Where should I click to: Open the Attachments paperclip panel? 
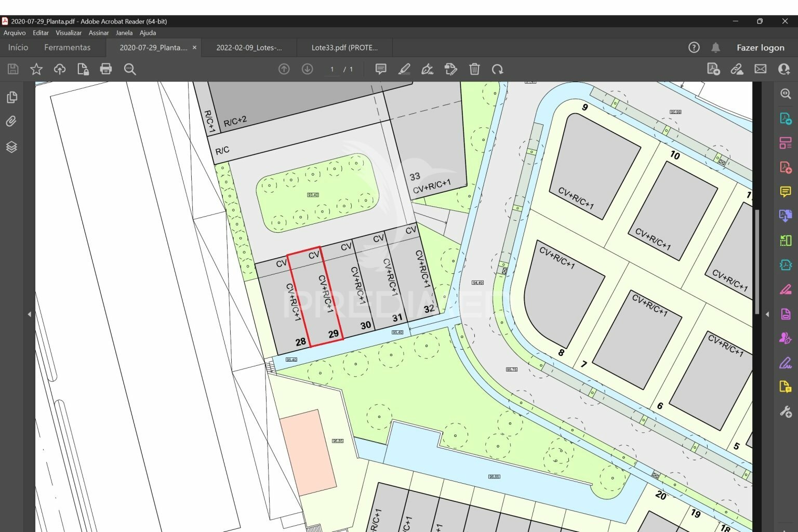(11, 122)
